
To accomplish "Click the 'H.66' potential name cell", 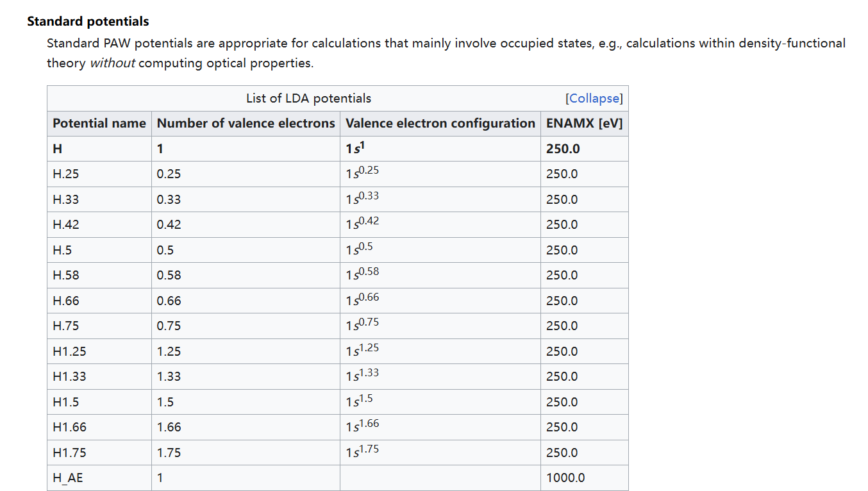I will click(99, 301).
